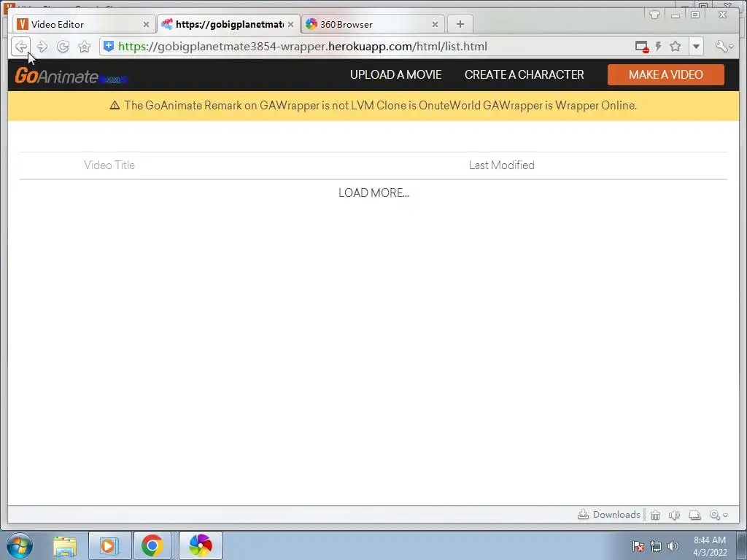The height and width of the screenshot is (560, 747).
Task: Click UPLOAD A MOVIE link
Action: 396,75
